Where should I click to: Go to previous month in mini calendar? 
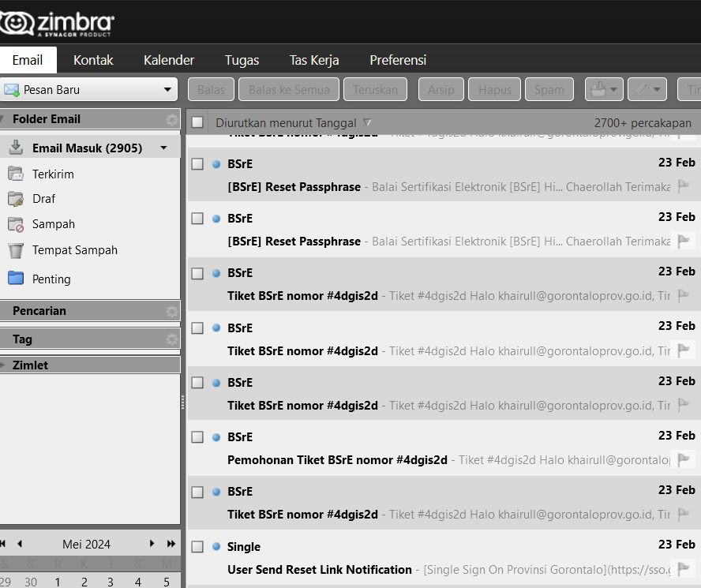click(x=20, y=544)
